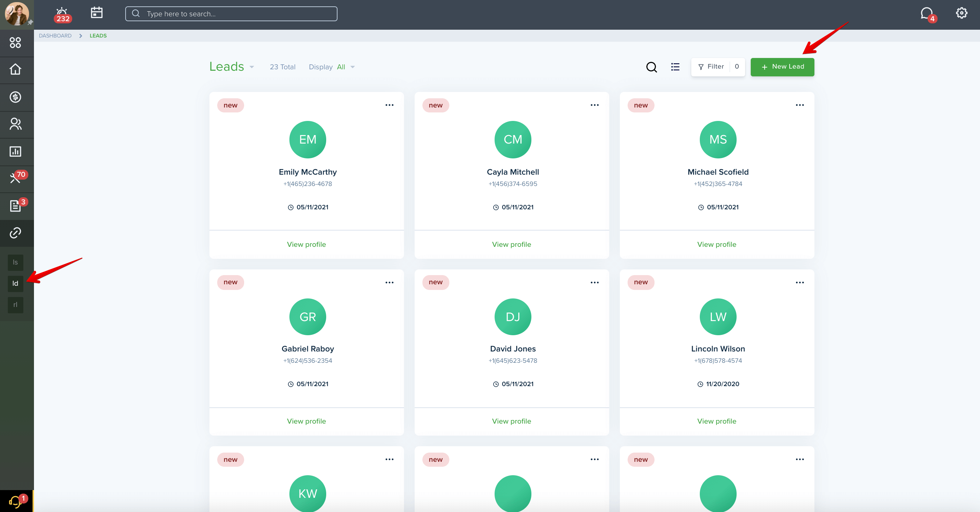Screen dimensions: 980x512
Task: Select the 'ld' leads sidebar shortcut
Action: (x=15, y=284)
